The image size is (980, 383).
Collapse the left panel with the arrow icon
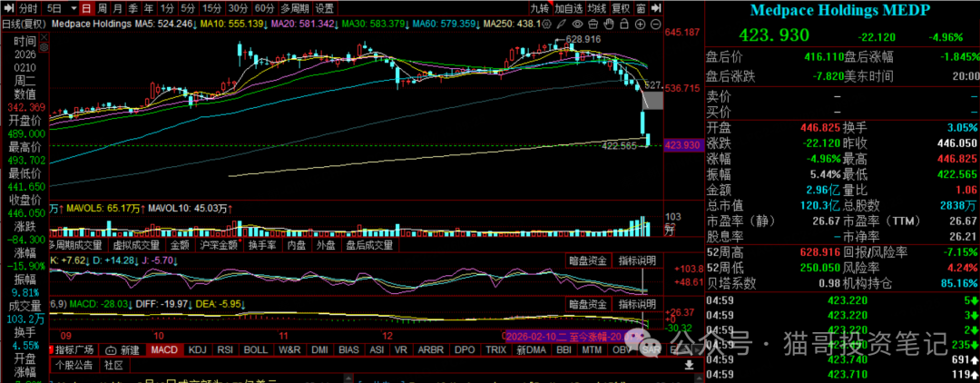point(7,8)
